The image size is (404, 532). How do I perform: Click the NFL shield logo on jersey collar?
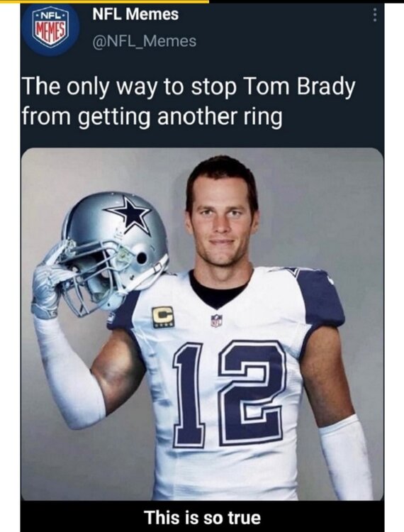217,321
